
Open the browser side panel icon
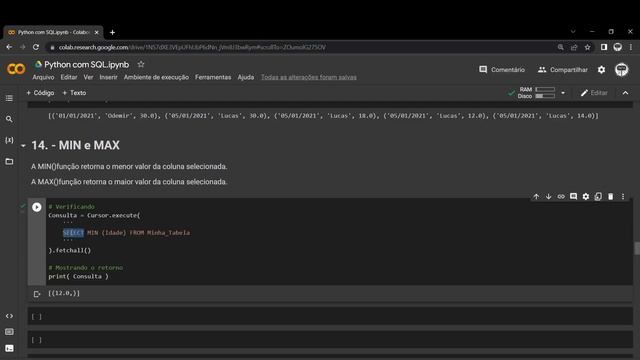[604, 47]
